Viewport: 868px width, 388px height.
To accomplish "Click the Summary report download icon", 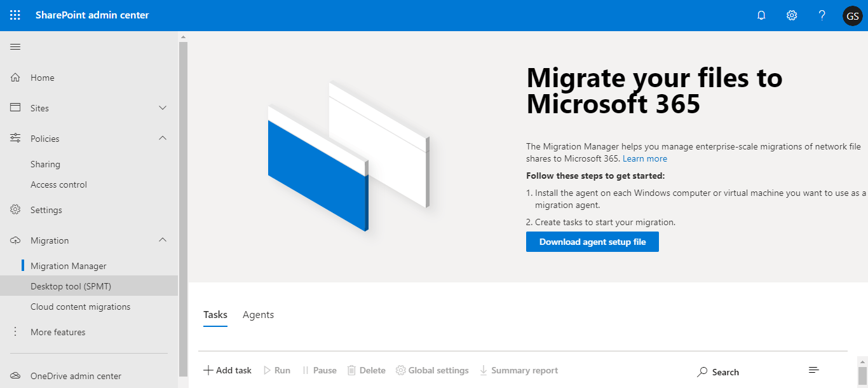I will pyautogui.click(x=484, y=370).
